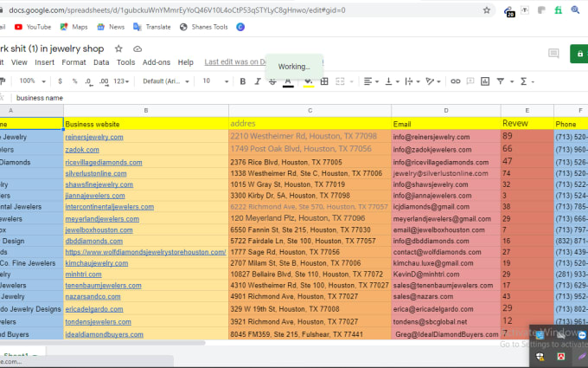Open the reinersjewelry.com link
This screenshot has width=588, height=368.
pyautogui.click(x=94, y=137)
